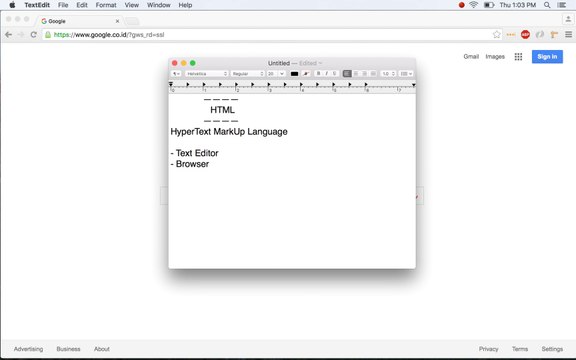Screen dimensions: 576x360
Task: Click the blue Sign in button
Action: 547,57
